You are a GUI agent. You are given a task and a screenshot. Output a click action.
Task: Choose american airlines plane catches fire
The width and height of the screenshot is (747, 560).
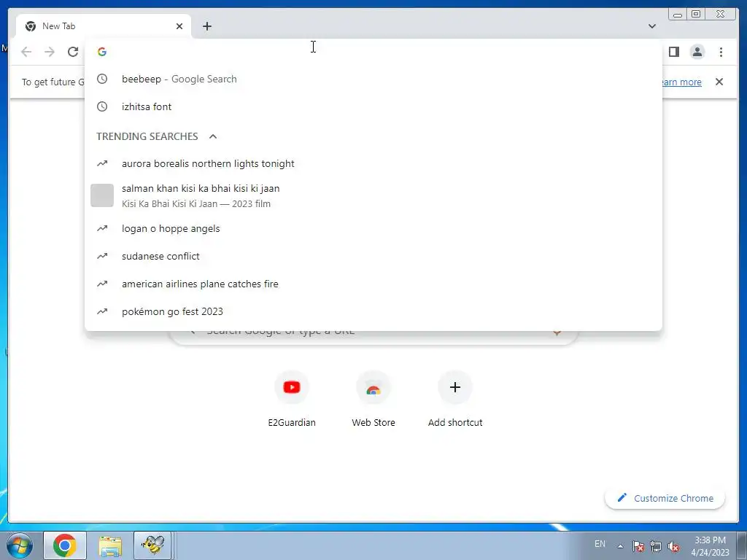373,284
